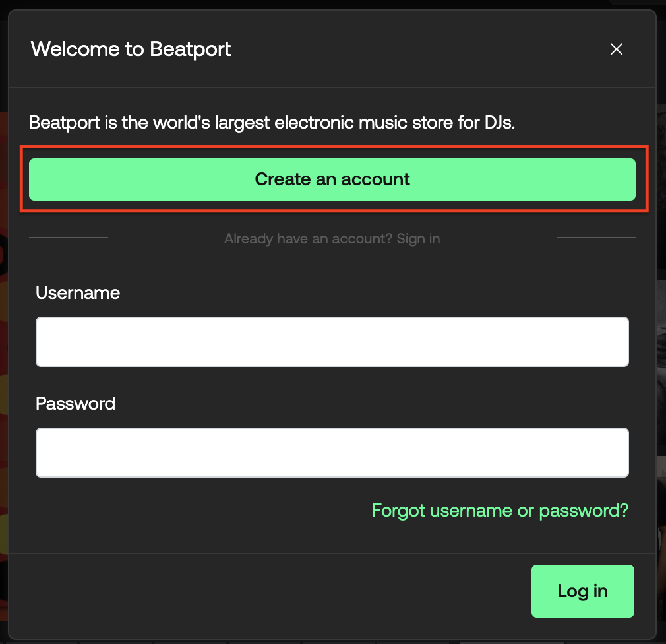
Task: Recover credentials via the Forgot link
Action: pyautogui.click(x=500, y=511)
